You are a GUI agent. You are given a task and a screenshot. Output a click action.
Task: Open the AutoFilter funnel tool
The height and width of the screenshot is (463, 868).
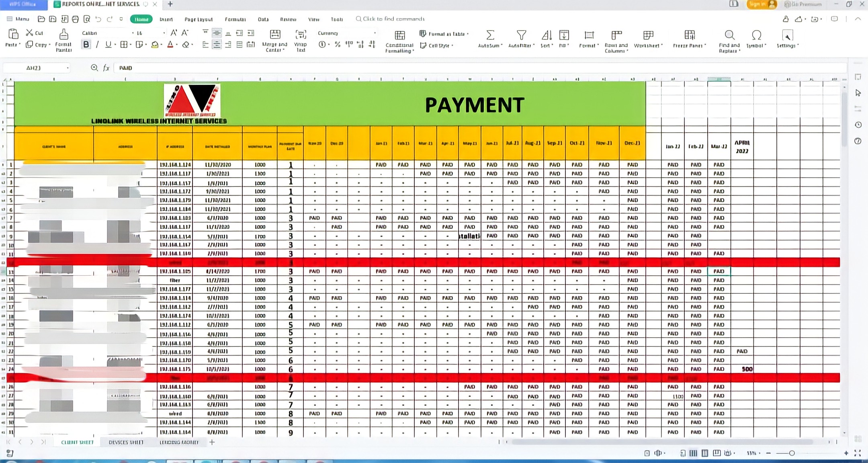[521, 35]
